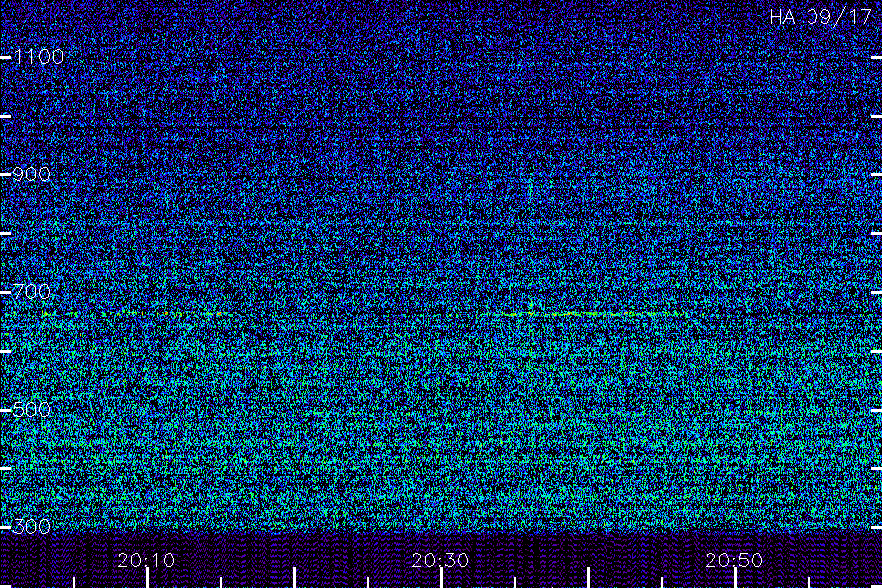Click the 20:10 time axis label
Viewport: 882px width, 588px height.
(146, 561)
